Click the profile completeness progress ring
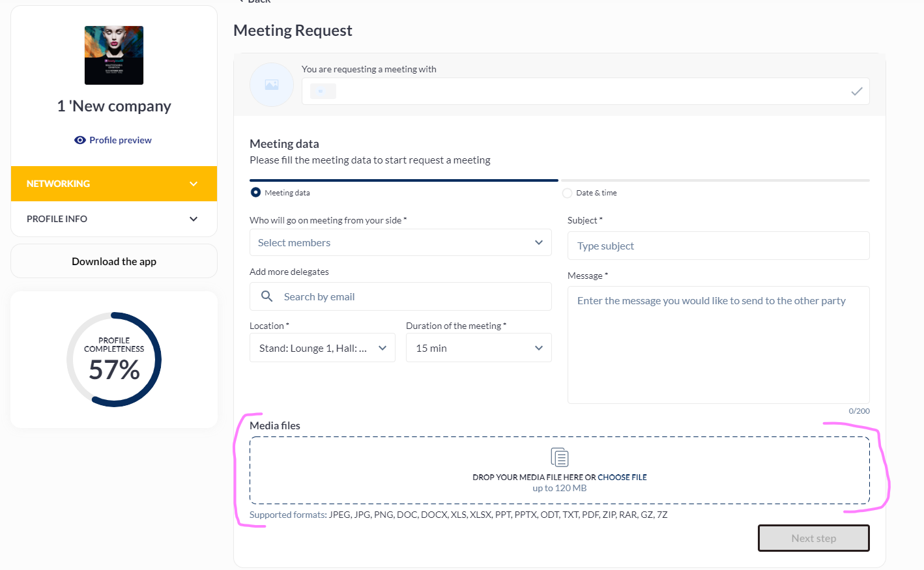 pyautogui.click(x=114, y=360)
